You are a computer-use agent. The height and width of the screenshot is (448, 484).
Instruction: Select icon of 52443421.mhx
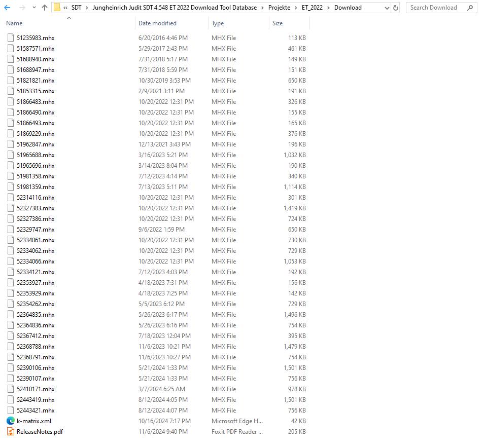(x=11, y=410)
